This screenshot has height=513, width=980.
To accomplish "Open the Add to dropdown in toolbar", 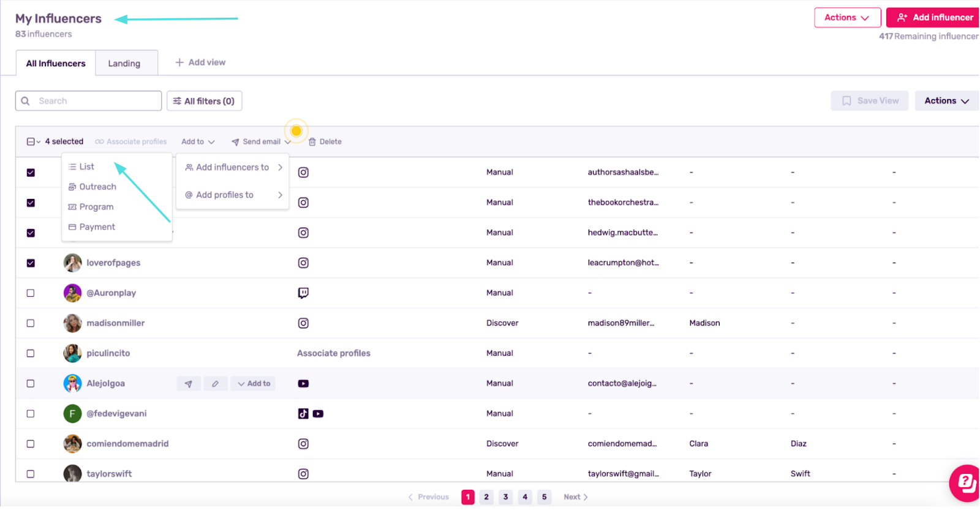I will [x=198, y=141].
